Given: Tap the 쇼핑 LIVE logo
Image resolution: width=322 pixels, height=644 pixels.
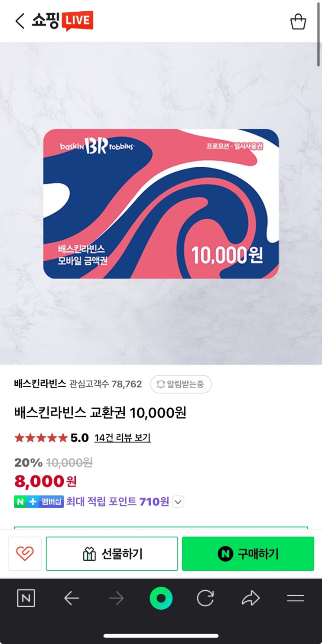Looking at the screenshot, I should pyautogui.click(x=62, y=21).
